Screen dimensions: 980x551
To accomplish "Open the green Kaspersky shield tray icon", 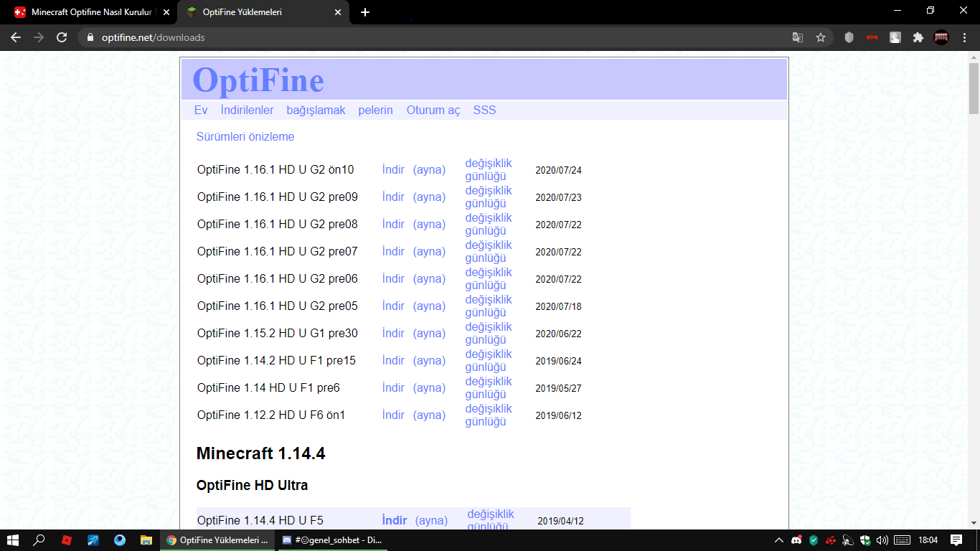I will (x=814, y=540).
